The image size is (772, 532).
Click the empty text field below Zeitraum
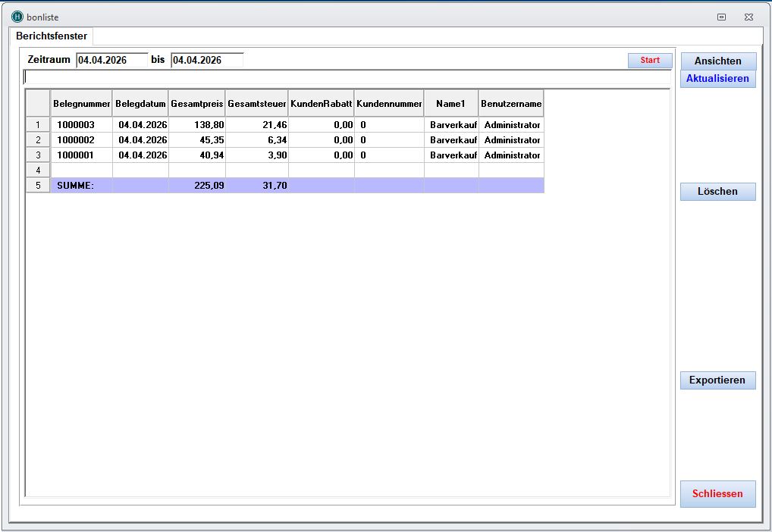pyautogui.click(x=347, y=77)
